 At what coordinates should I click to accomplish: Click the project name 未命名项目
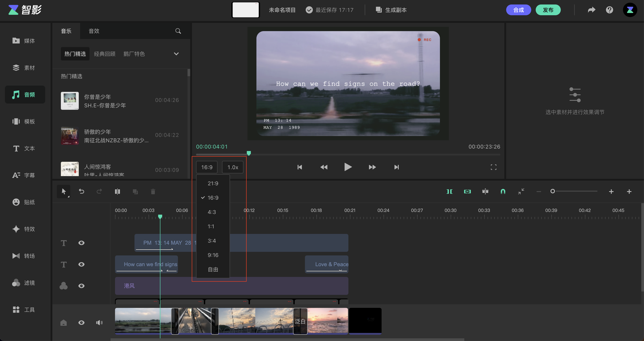pyautogui.click(x=282, y=10)
